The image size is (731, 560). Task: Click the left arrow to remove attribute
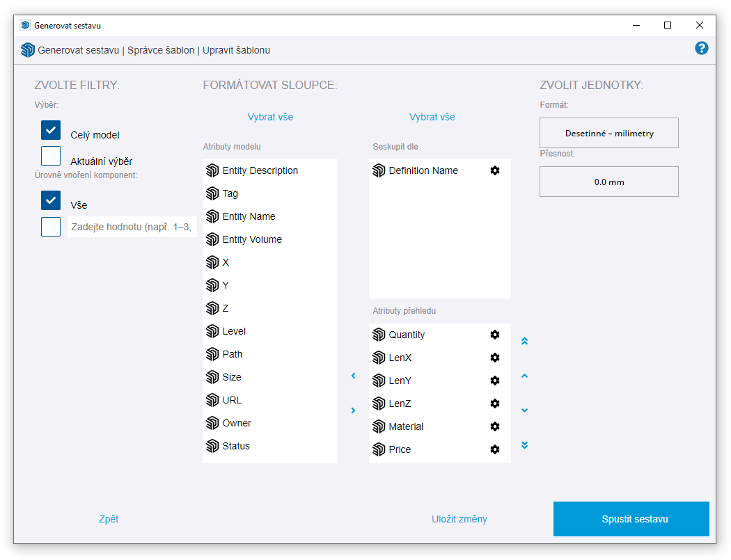click(353, 376)
